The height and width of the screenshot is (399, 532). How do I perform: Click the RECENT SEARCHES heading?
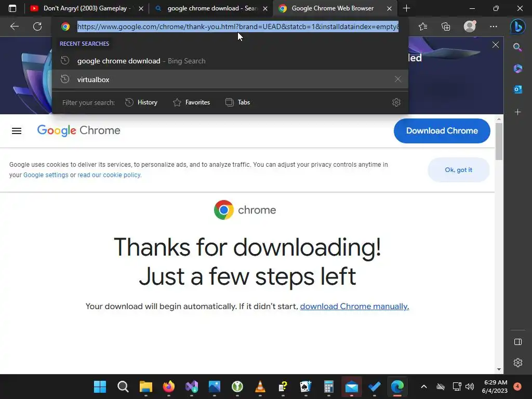pyautogui.click(x=84, y=44)
